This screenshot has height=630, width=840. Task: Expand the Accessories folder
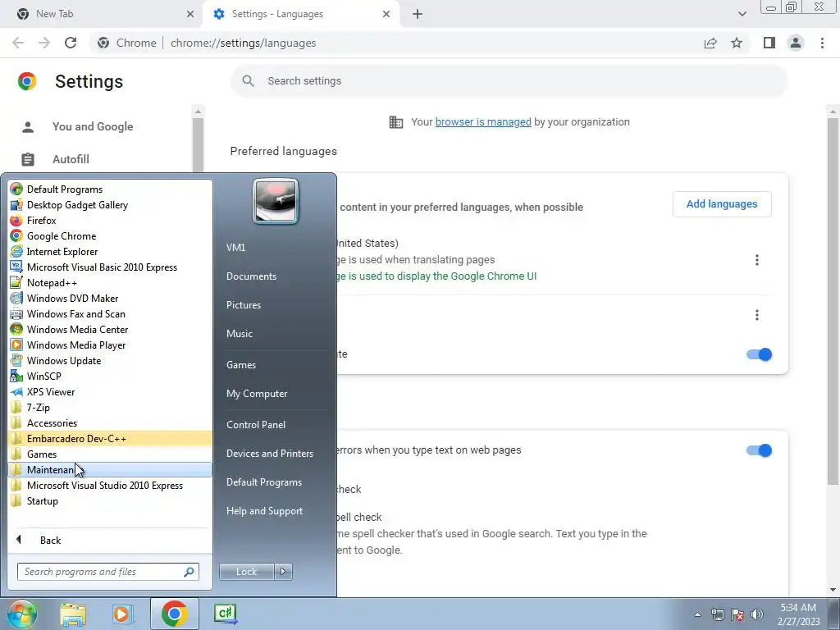[x=111, y=422]
